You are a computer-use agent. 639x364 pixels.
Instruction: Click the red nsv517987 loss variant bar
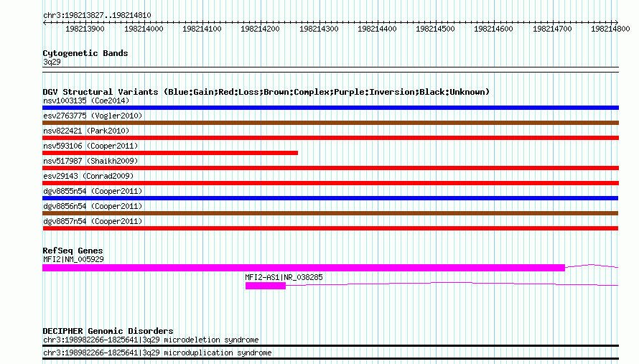coord(330,168)
